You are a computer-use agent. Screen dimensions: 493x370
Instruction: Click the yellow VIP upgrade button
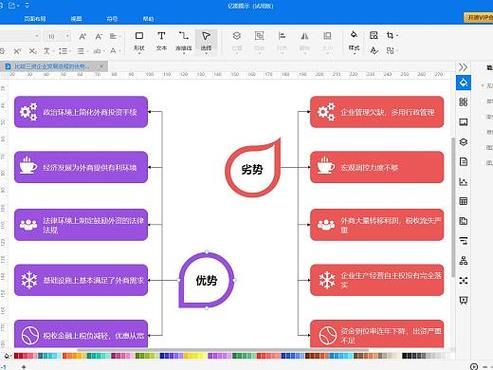coord(478,17)
